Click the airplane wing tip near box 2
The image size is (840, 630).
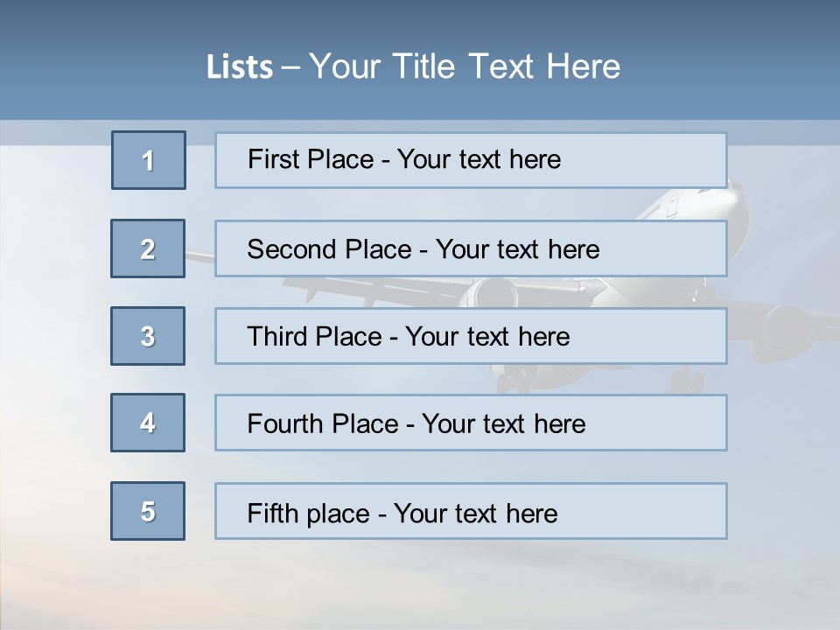pyautogui.click(x=199, y=257)
